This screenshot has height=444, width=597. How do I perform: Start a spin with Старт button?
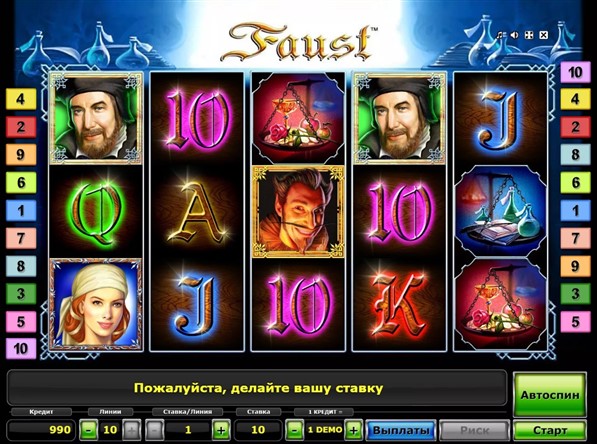tap(549, 430)
